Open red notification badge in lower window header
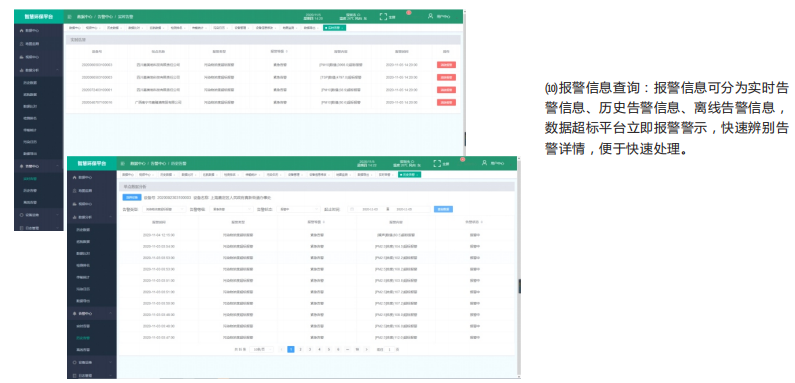 pyautogui.click(x=462, y=159)
